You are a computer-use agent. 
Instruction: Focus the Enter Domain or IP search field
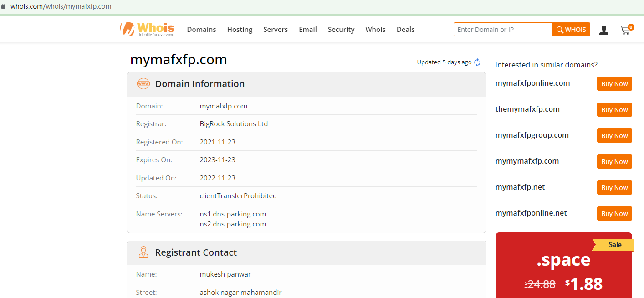pyautogui.click(x=503, y=30)
